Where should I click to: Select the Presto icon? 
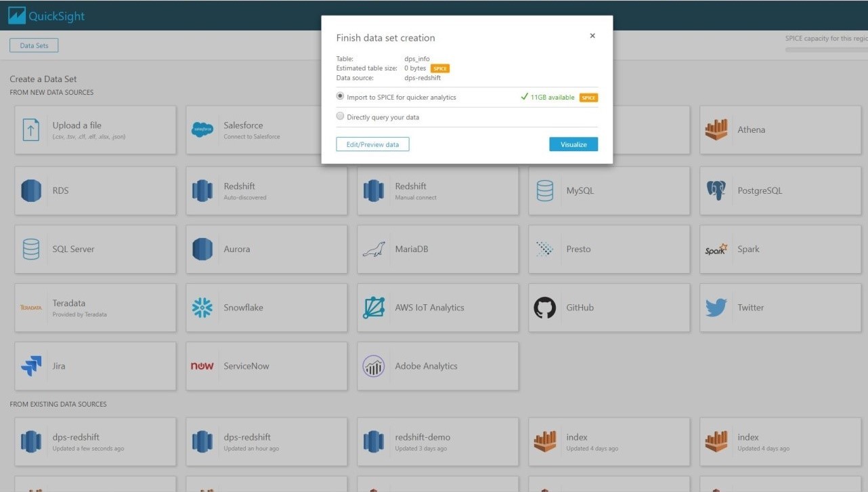click(545, 249)
